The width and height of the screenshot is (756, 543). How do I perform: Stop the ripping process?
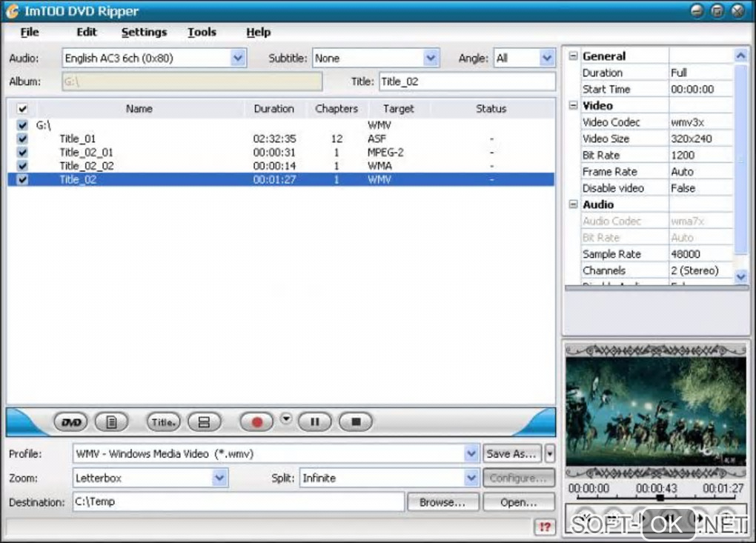(356, 422)
